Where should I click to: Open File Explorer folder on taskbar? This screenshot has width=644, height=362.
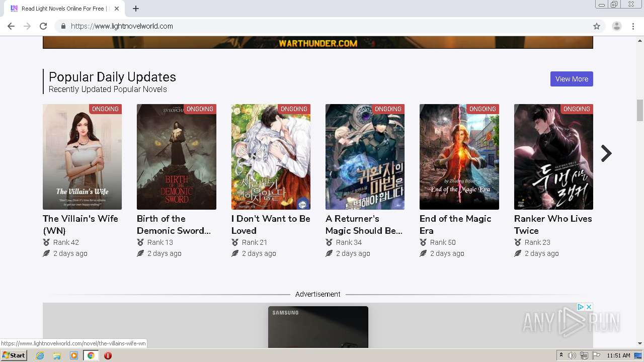pyautogui.click(x=57, y=355)
